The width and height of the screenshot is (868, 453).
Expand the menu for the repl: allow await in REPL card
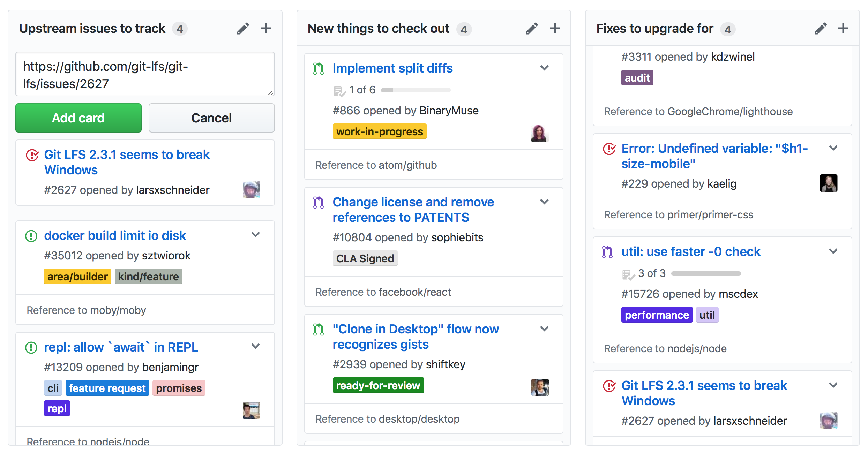pyautogui.click(x=256, y=346)
